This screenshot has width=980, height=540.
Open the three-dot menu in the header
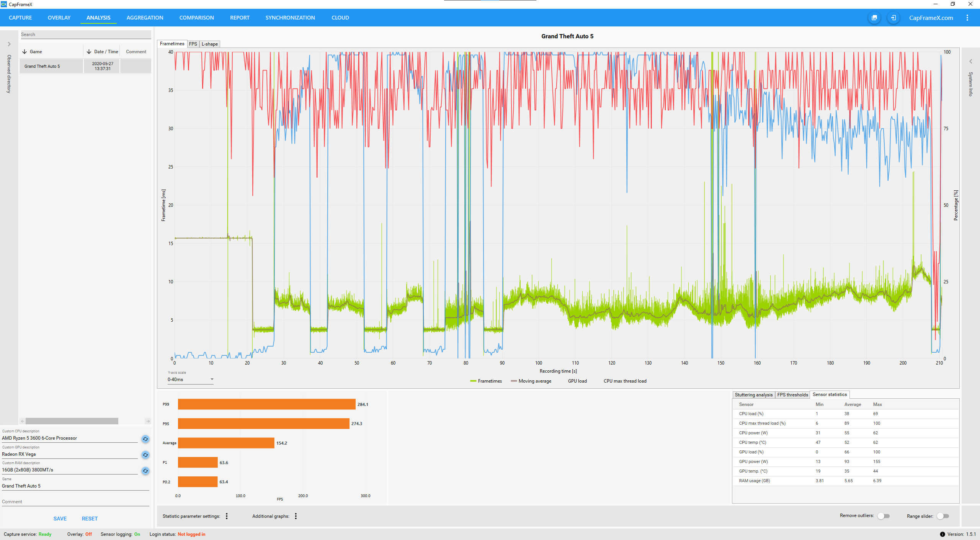pos(967,18)
